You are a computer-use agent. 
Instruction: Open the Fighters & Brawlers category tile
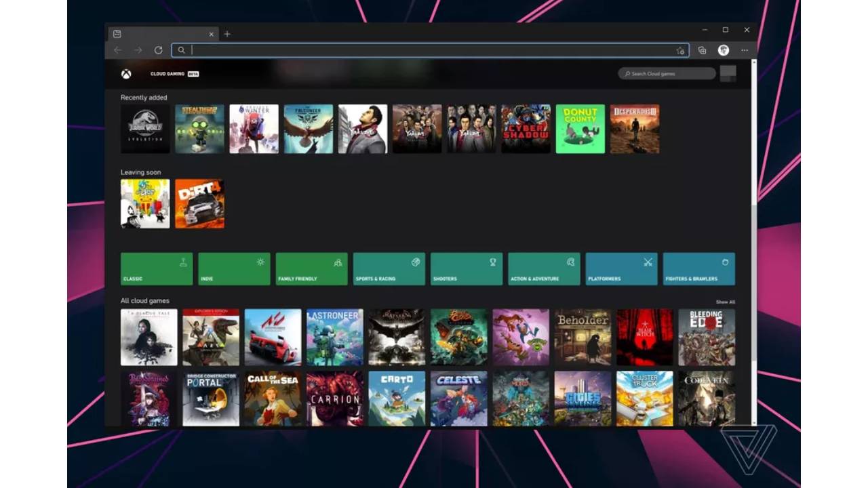pyautogui.click(x=699, y=269)
